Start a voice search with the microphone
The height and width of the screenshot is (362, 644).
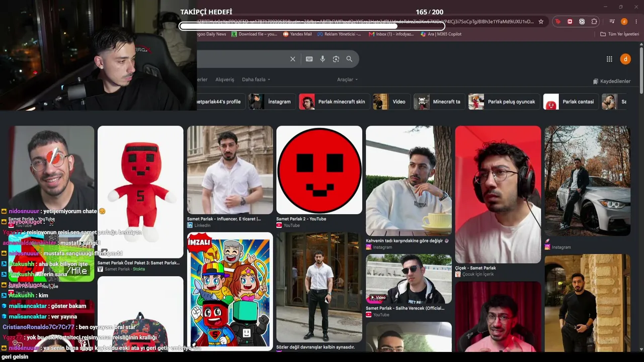323,59
